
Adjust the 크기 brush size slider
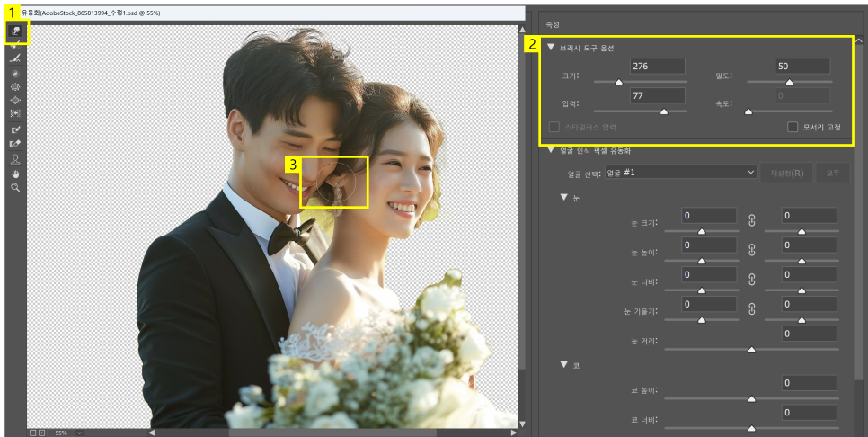pos(641,82)
